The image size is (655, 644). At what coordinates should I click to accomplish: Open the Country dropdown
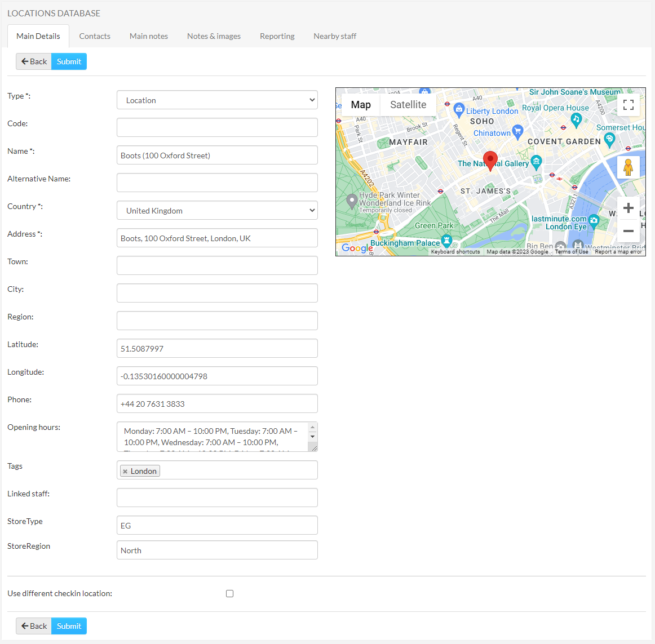tap(217, 211)
